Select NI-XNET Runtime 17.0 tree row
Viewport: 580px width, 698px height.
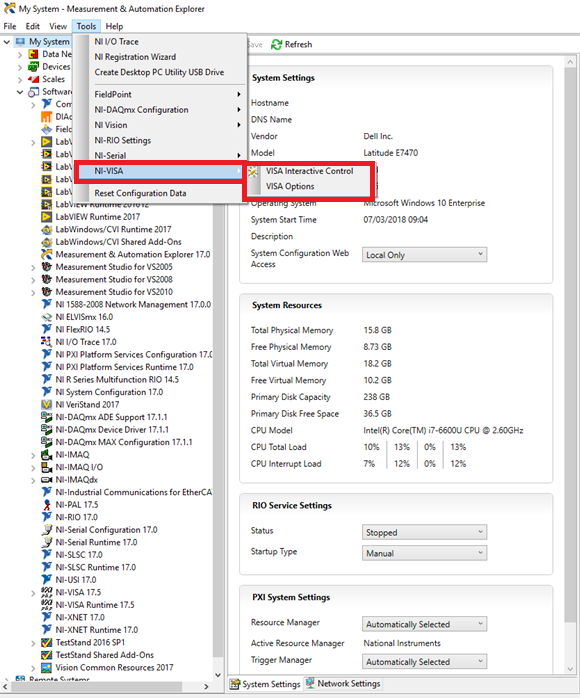pos(97,630)
